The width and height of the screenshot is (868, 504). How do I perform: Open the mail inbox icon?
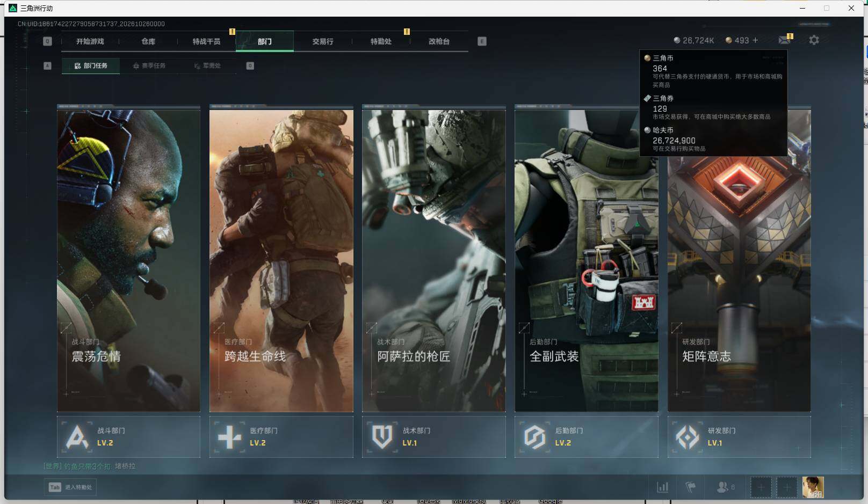point(785,40)
